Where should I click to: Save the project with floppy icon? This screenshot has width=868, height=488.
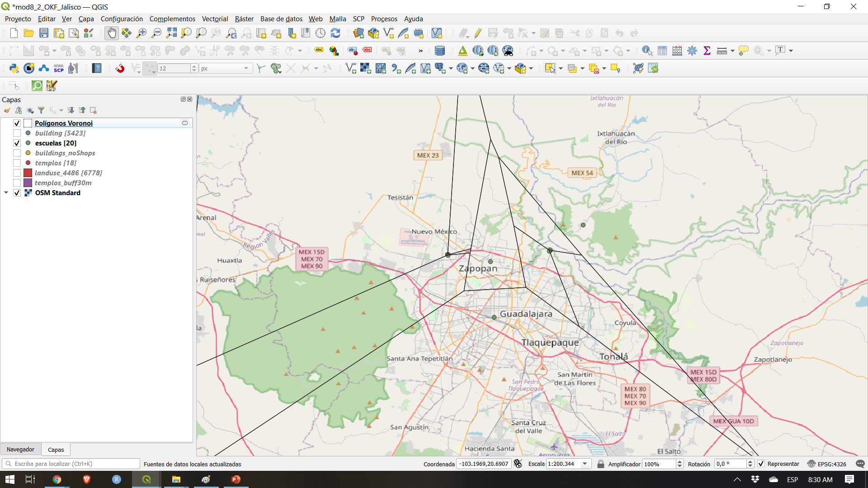44,33
